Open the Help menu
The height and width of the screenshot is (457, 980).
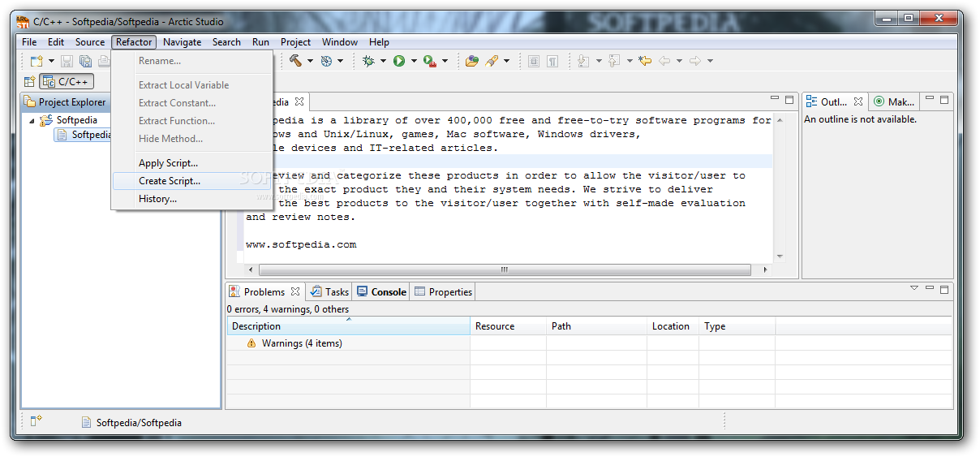coord(379,42)
